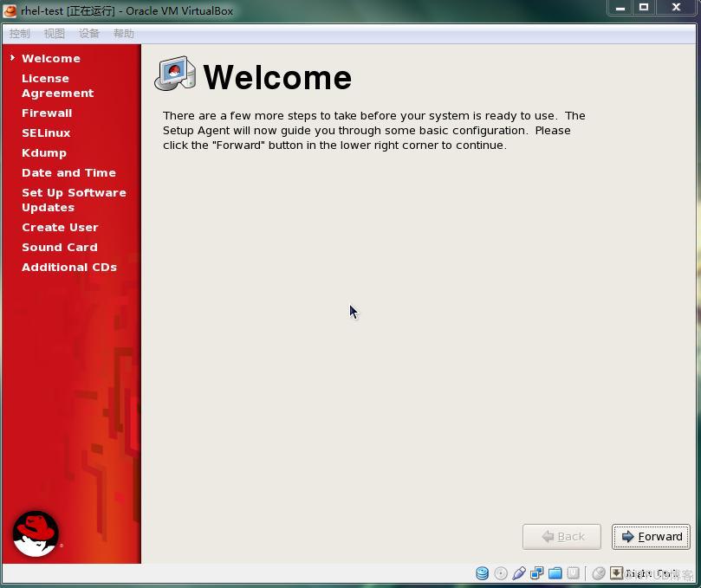Click the USB devices status icon
The image size is (701, 588).
[518, 573]
